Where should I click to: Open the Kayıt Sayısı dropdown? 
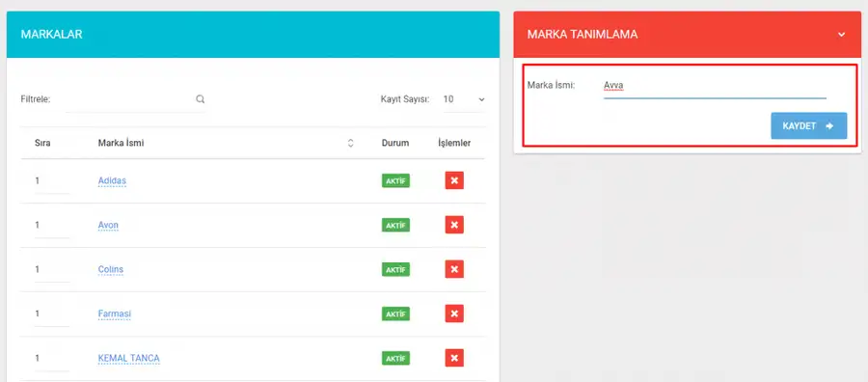[x=463, y=99]
